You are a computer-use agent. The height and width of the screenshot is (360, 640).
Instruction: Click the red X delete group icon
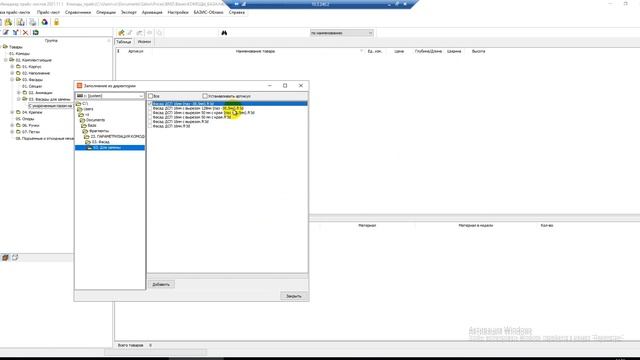pos(25,32)
